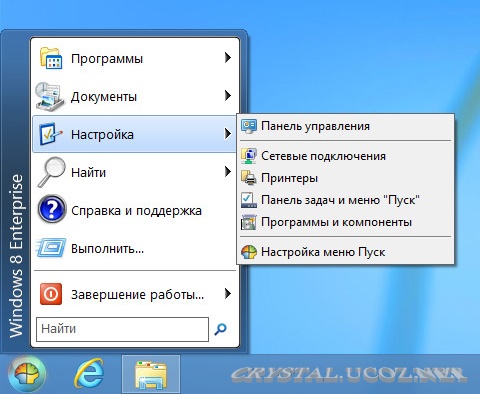
Task: Open Справка и поддержка
Action: pos(135,210)
